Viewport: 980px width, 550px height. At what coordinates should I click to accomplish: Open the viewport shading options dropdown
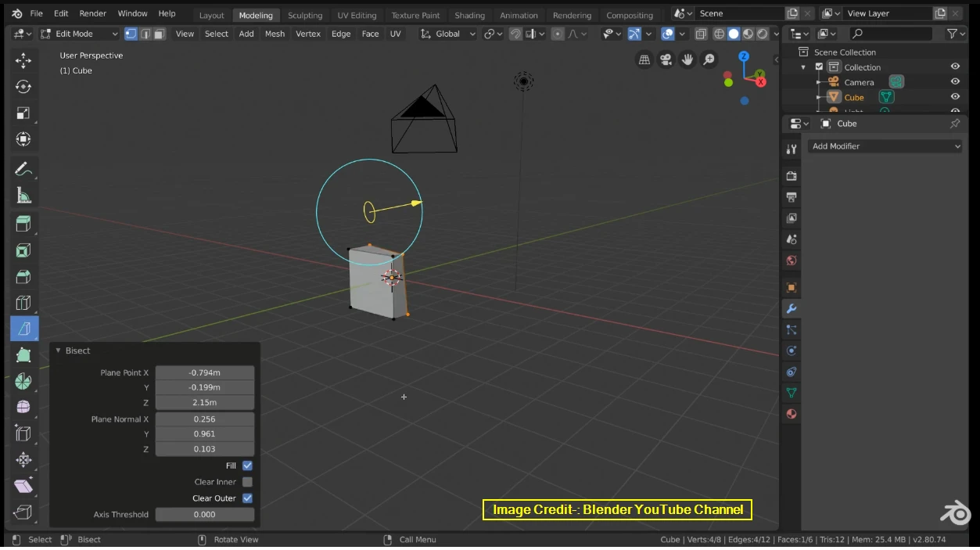coord(776,34)
